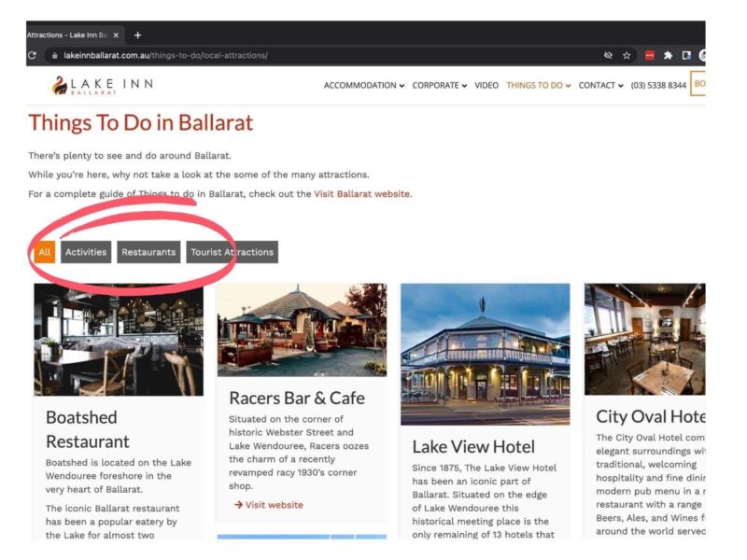
Task: Click the phone number (03) 5338 8344
Action: [x=658, y=85]
